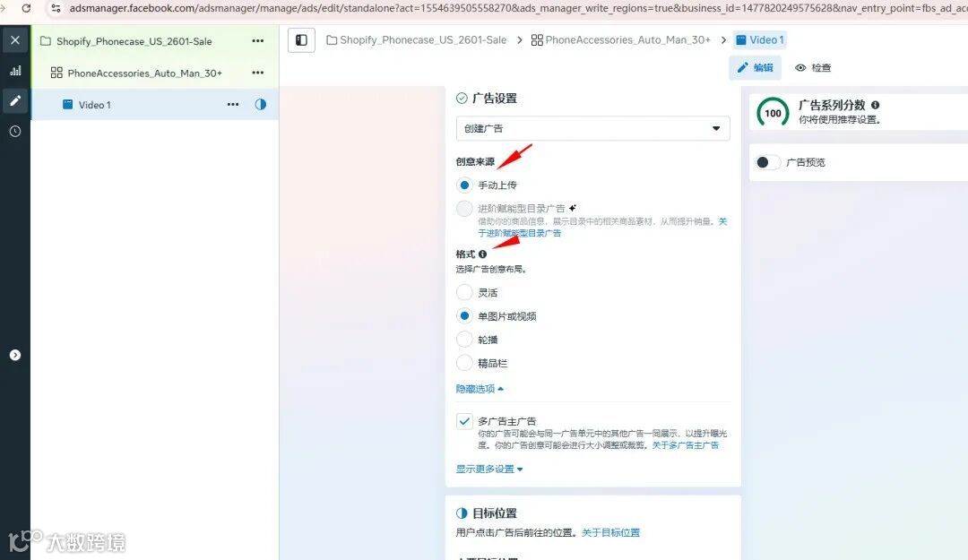Go to Shopify_Phonecase_US_2601-Sale in the breadcrumb
Screen dimensions: 968x560
[423, 40]
